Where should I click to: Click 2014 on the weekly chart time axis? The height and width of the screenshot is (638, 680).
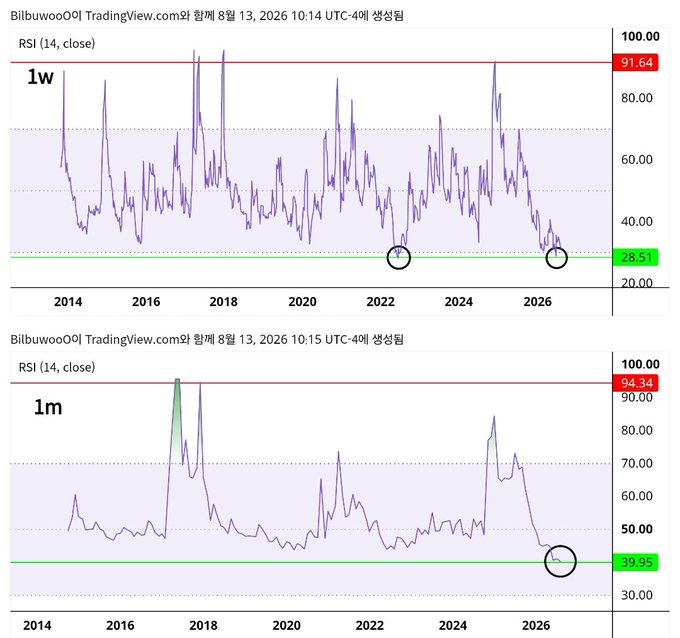tap(68, 302)
